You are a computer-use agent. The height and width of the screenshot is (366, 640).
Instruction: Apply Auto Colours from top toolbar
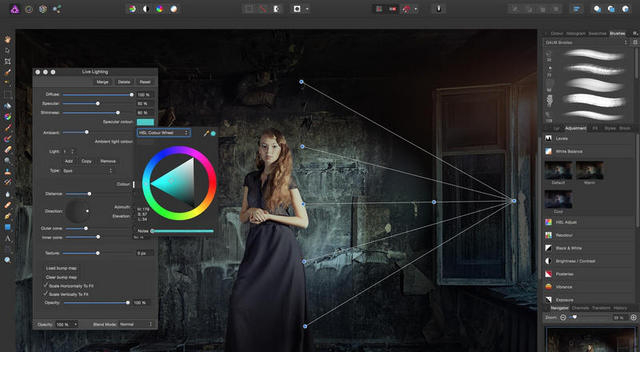point(160,9)
